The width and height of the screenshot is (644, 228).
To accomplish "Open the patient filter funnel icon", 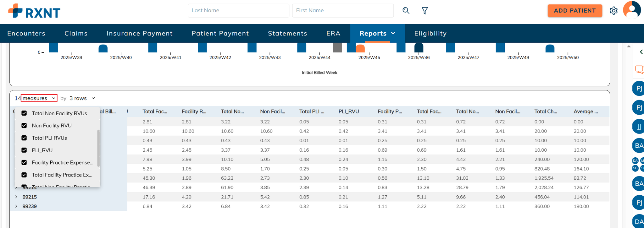I will tap(425, 11).
